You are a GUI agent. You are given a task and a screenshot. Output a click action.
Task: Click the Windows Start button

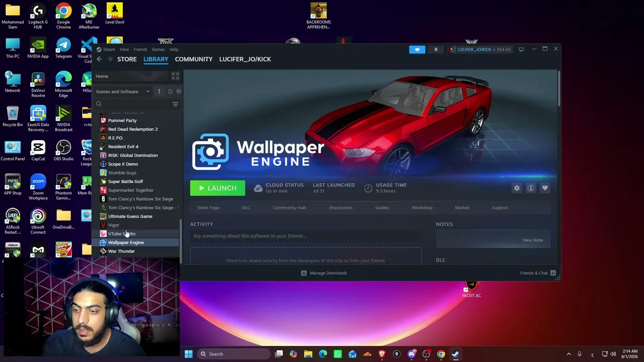pos(188,354)
